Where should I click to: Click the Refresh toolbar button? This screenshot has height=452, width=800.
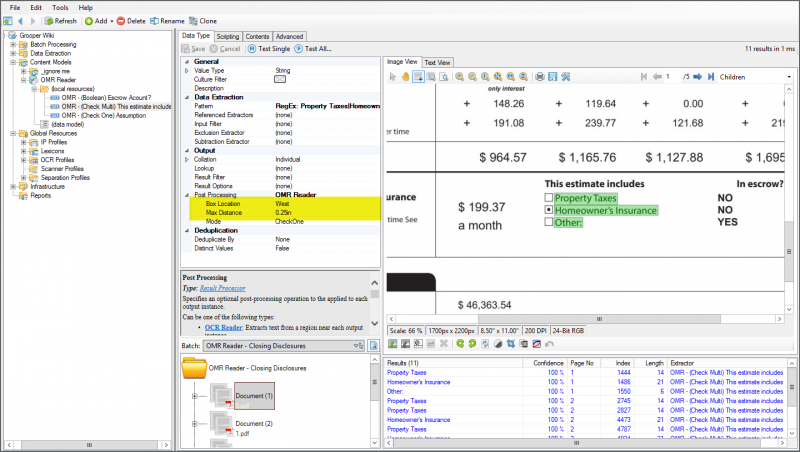pos(60,20)
